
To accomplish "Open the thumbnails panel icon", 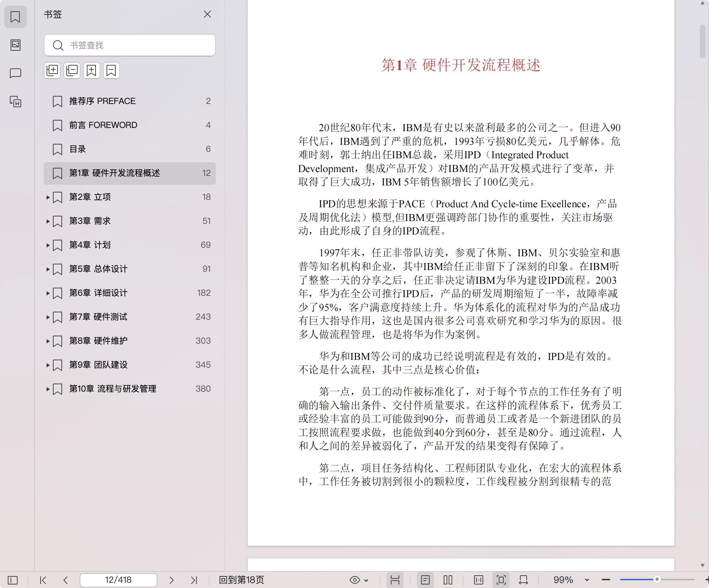I will (15, 45).
